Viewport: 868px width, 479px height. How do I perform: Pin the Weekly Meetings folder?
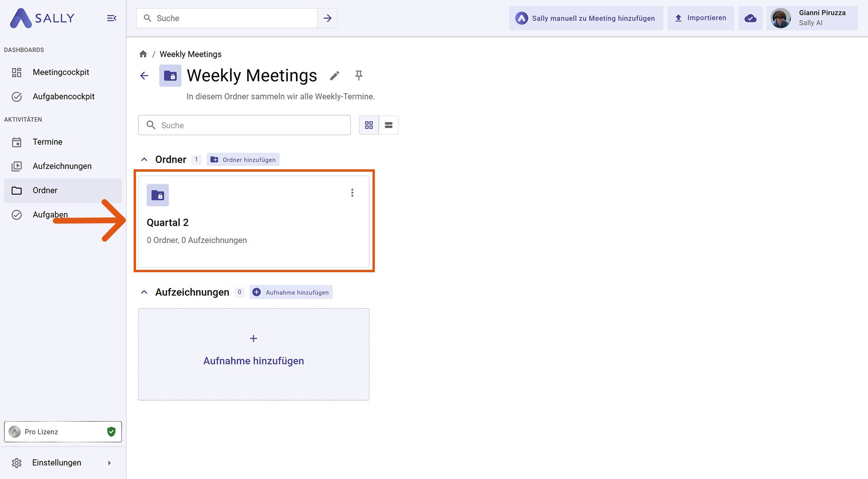click(359, 76)
